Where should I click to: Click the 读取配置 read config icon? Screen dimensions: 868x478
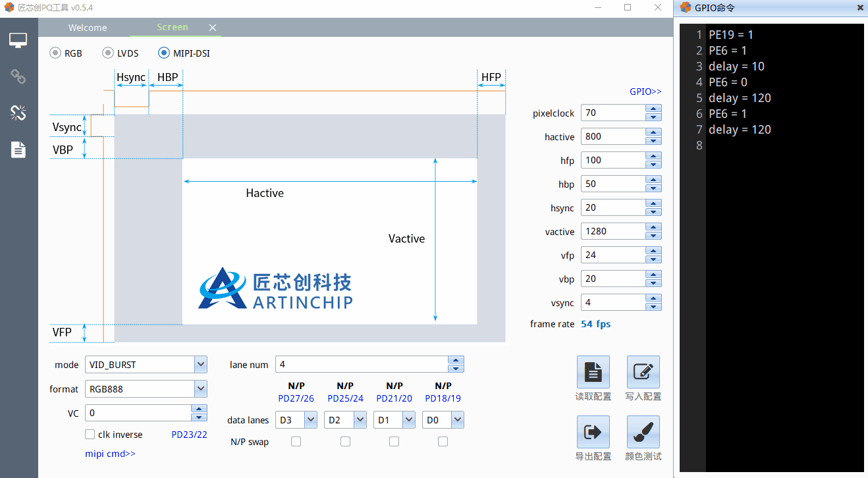593,372
